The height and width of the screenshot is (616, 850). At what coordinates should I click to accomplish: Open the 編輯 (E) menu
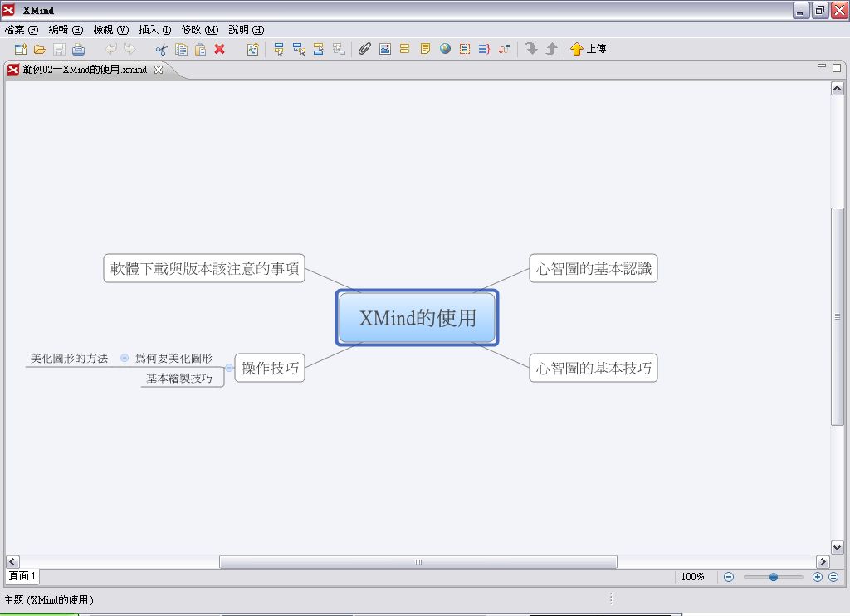pyautogui.click(x=66, y=30)
